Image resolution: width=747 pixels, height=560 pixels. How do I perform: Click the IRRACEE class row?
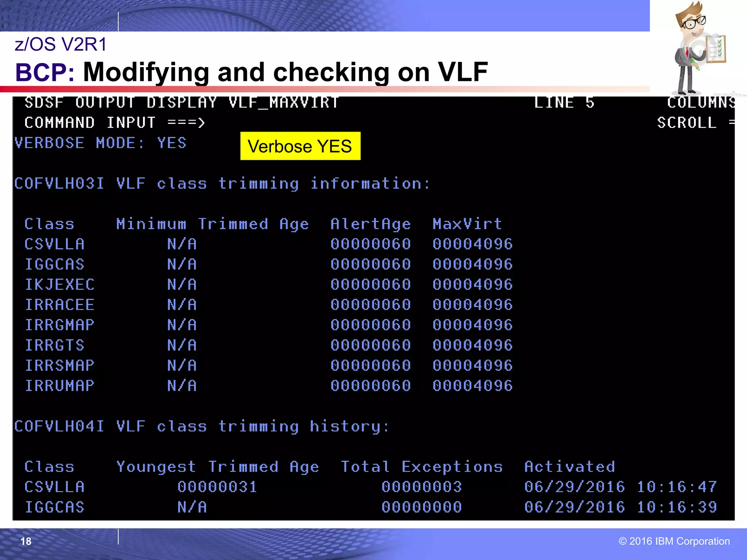(268, 305)
